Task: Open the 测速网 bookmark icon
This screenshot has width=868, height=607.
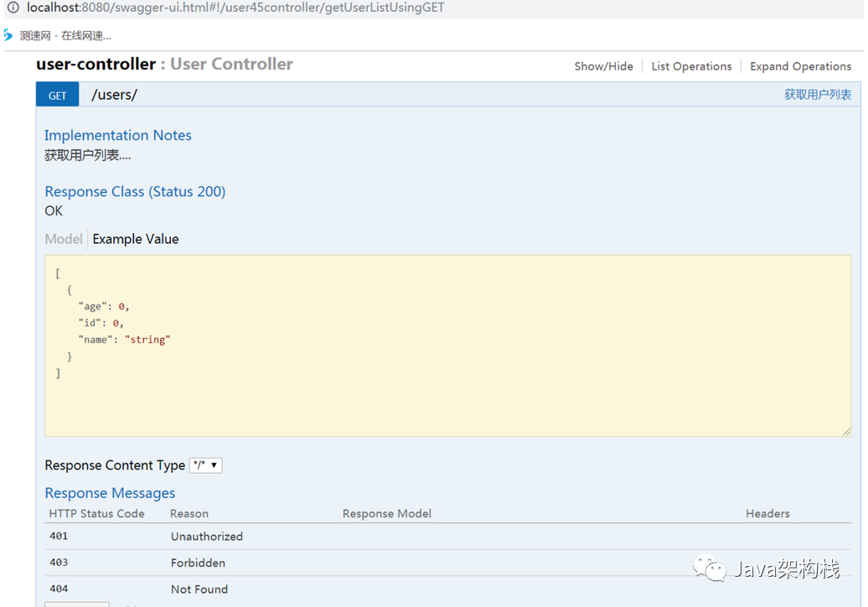Action: click(8, 35)
